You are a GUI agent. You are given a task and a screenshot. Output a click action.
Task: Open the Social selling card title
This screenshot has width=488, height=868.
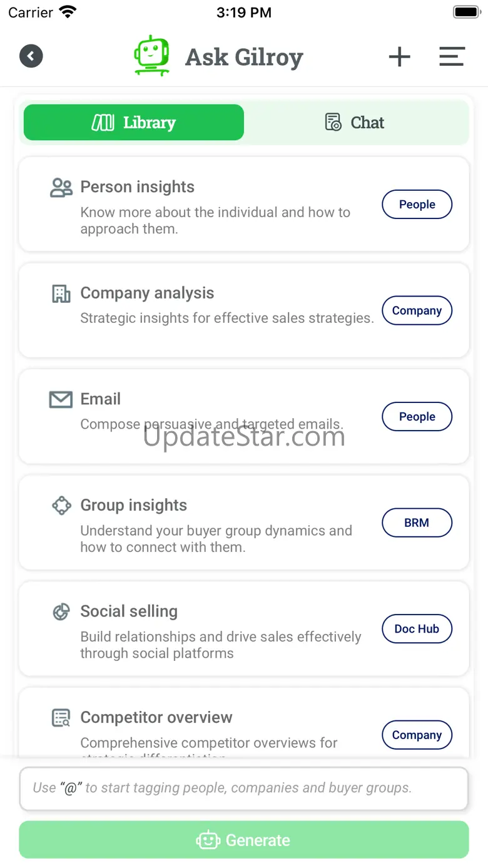tap(129, 611)
